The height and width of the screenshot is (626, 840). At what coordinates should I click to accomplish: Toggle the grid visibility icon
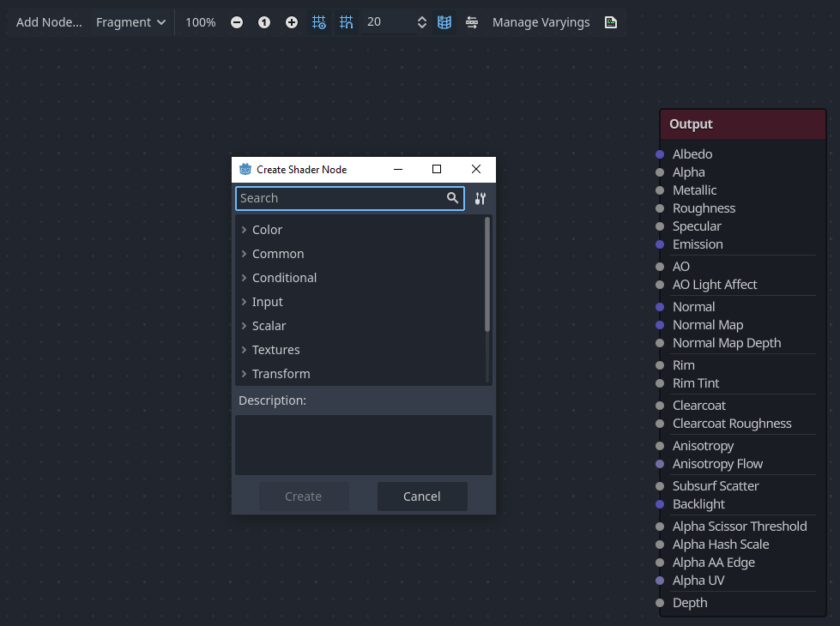tap(319, 22)
